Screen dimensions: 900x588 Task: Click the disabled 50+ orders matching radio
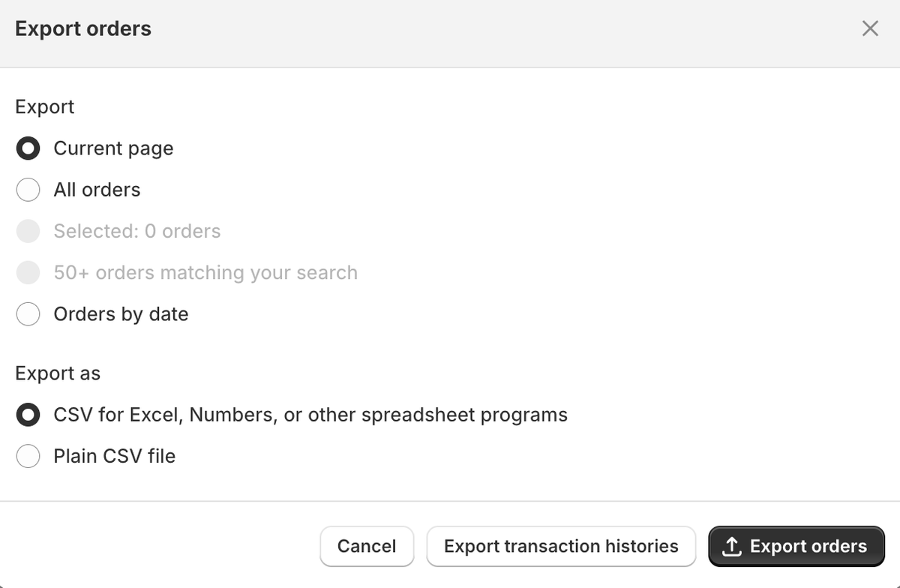[x=28, y=272]
